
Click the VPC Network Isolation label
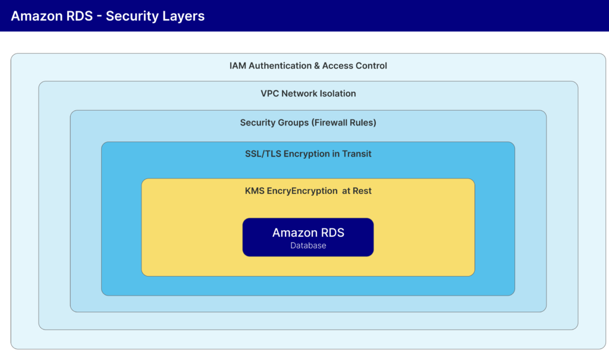pos(308,93)
